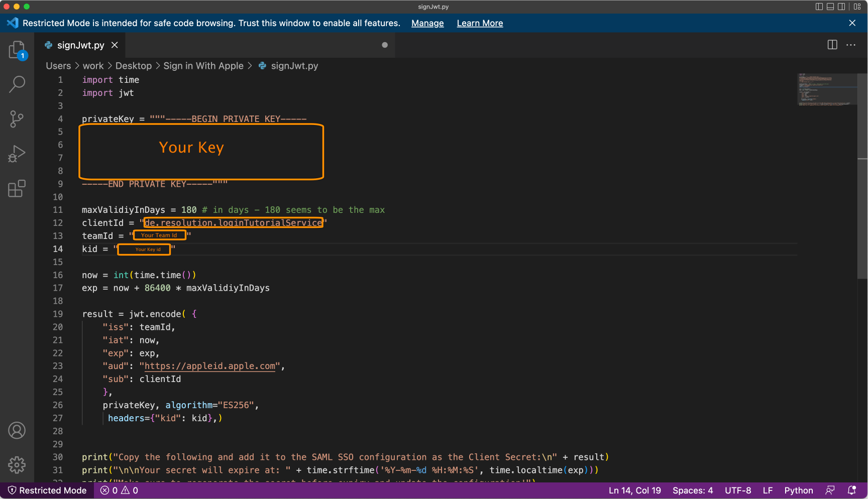Change end of line sequence LF

coord(768,490)
